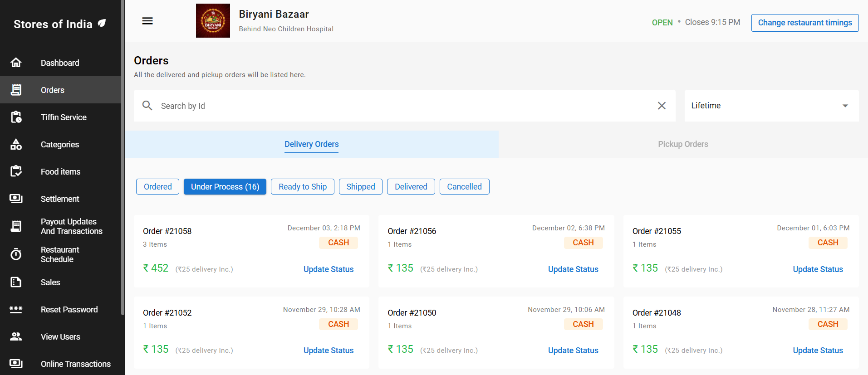Screen dimensions: 868x375
Task: Update status of Order #21058
Action: coord(328,269)
